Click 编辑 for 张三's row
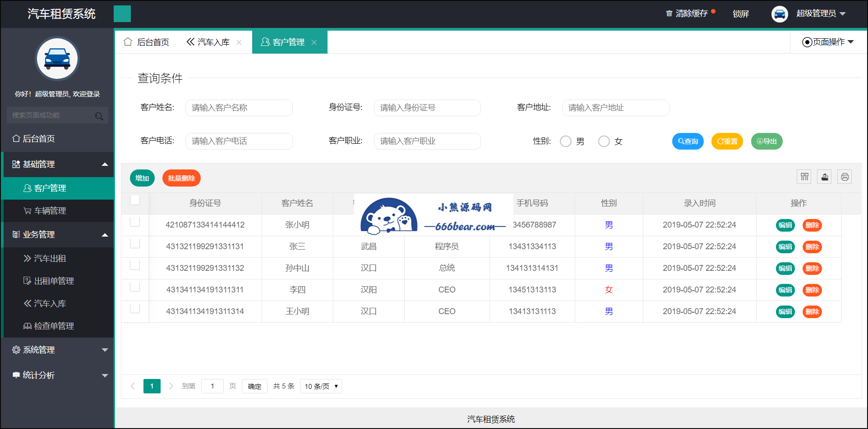 (x=785, y=247)
